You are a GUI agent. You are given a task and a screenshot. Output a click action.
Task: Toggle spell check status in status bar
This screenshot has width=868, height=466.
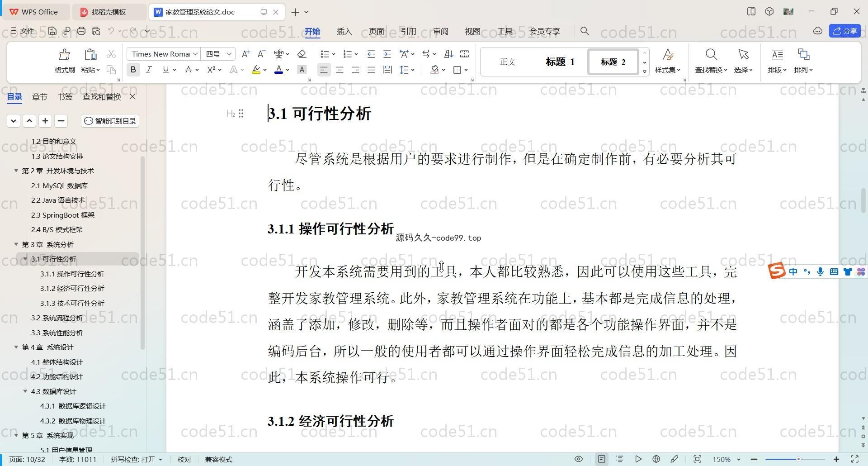[x=136, y=459]
